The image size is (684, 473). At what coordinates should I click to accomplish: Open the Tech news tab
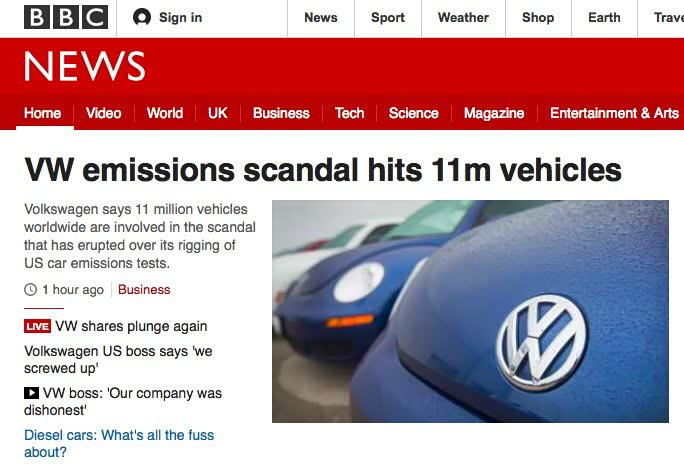point(349,113)
